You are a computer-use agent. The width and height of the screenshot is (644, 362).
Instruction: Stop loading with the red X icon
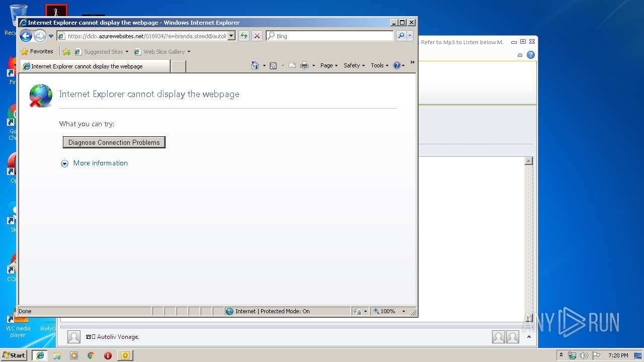point(257,36)
